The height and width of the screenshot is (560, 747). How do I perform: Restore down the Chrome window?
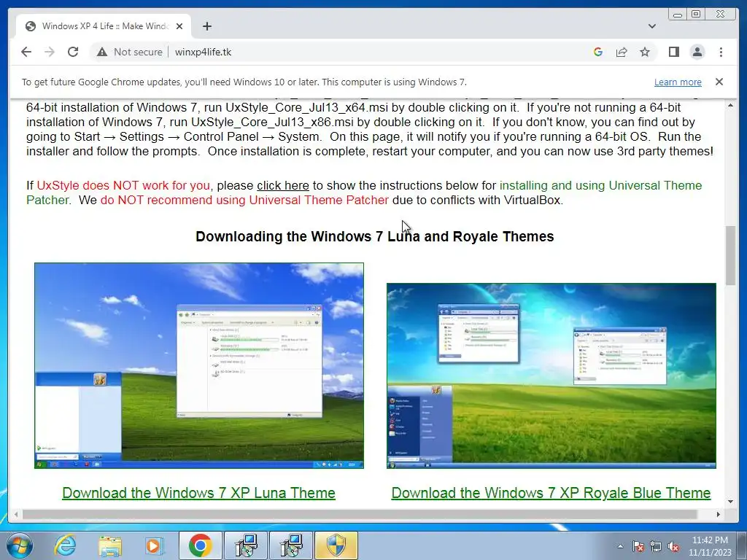pos(696,15)
